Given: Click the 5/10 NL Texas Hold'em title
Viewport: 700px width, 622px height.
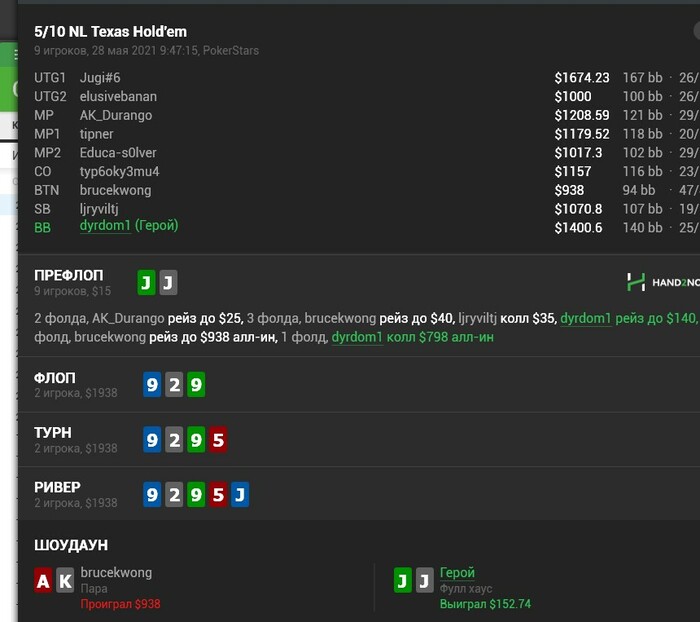Looking at the screenshot, I should click(110, 32).
